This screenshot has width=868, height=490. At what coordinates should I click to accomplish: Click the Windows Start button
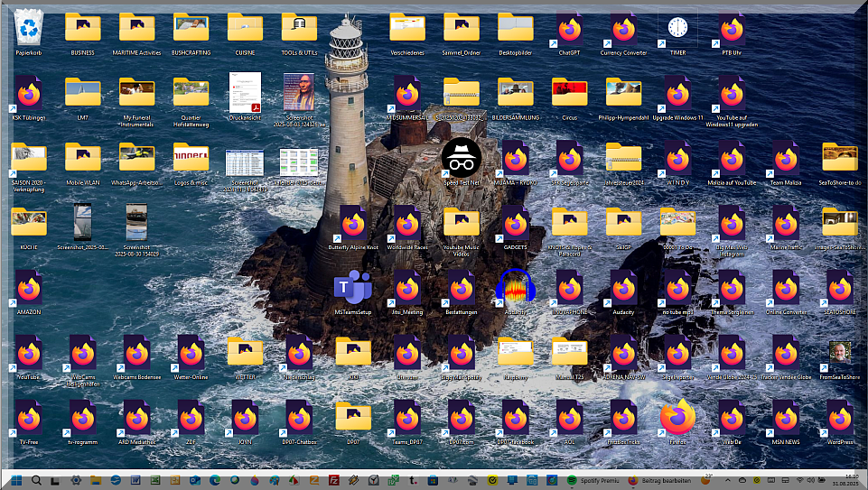click(x=14, y=480)
